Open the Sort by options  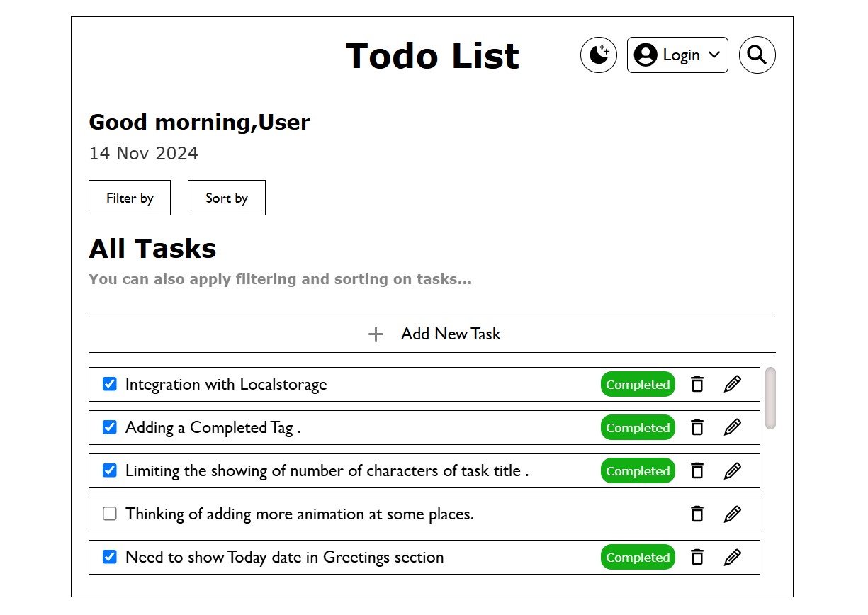click(x=227, y=198)
